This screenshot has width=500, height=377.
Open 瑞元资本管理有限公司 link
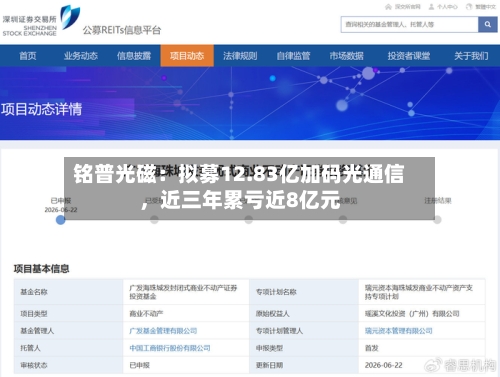pyautogui.click(x=399, y=331)
